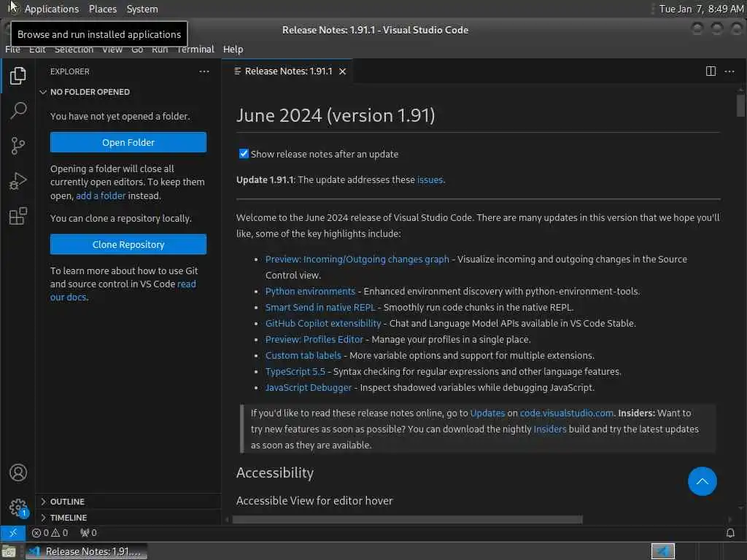Open the Python environments link
Image resolution: width=747 pixels, height=560 pixels.
[310, 292]
